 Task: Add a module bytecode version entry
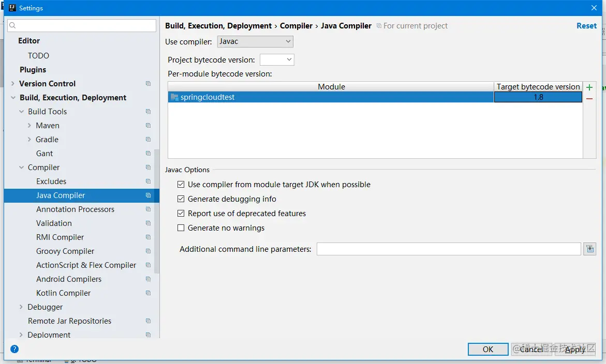pyautogui.click(x=589, y=87)
